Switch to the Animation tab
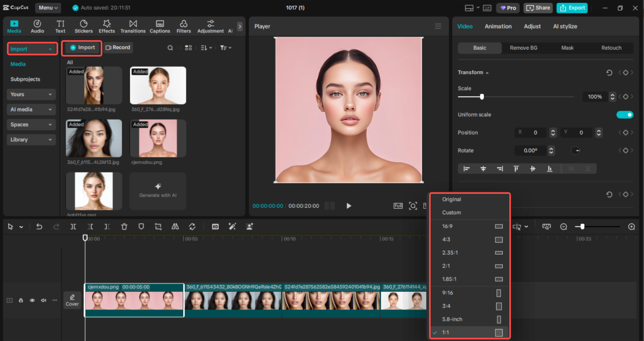Viewport: 644px width, 341px height. tap(498, 26)
